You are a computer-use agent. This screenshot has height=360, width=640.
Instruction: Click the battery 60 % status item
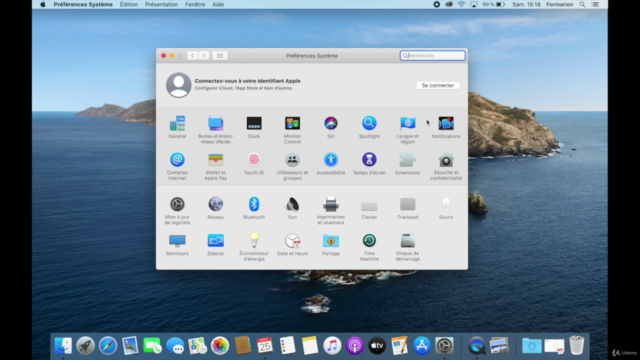coord(494,4)
